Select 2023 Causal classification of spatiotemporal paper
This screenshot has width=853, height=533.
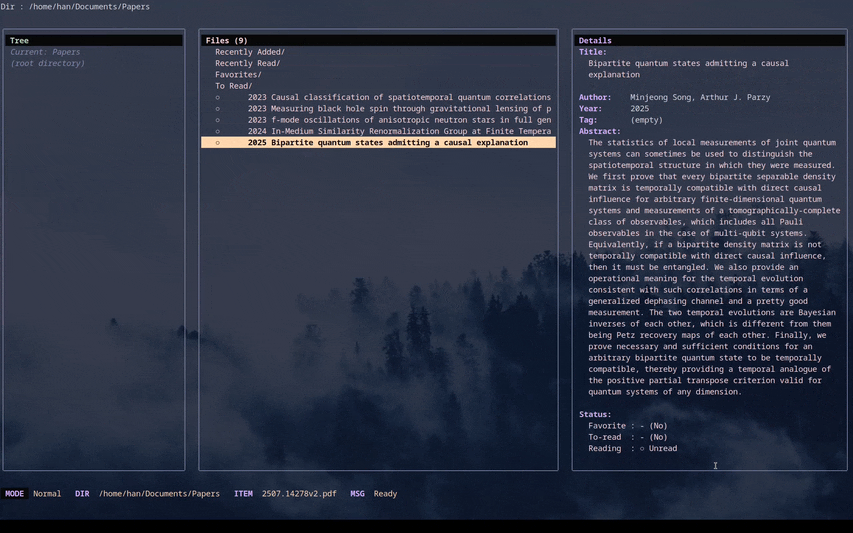pyautogui.click(x=379, y=97)
